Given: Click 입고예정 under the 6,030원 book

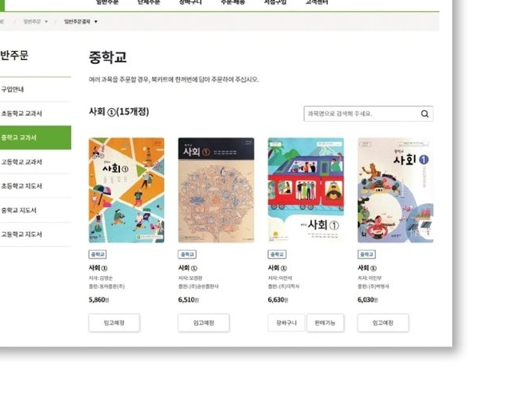Looking at the screenshot, I should [x=382, y=322].
